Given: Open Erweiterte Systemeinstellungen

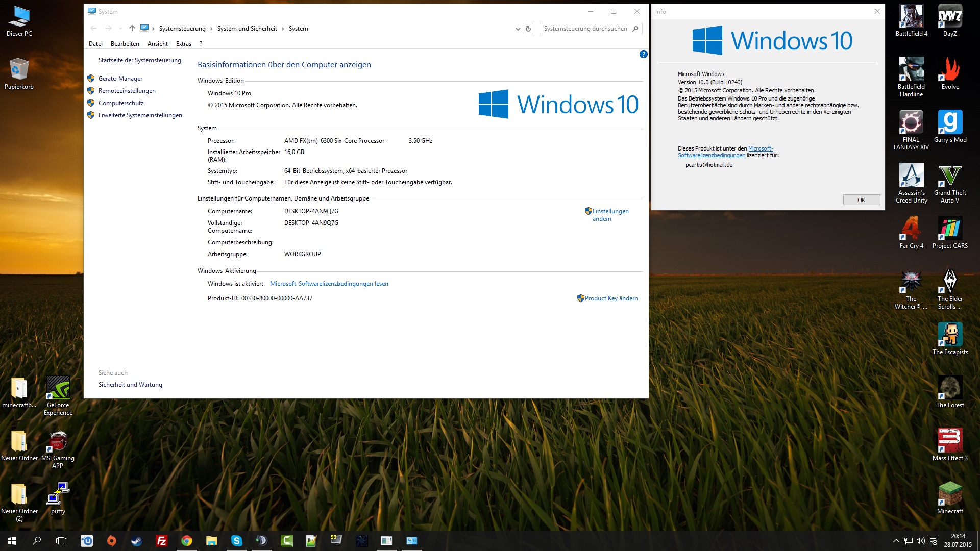Looking at the screenshot, I should [x=140, y=115].
